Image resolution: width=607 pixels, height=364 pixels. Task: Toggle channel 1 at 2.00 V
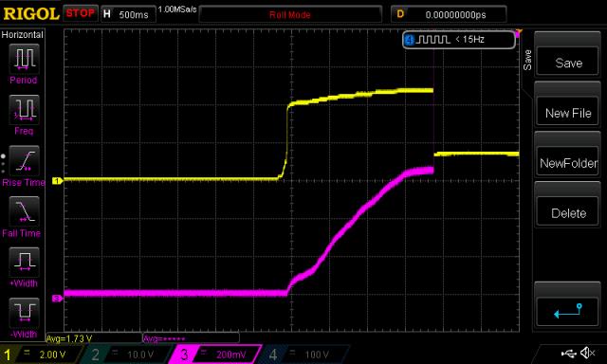[x=42, y=355]
